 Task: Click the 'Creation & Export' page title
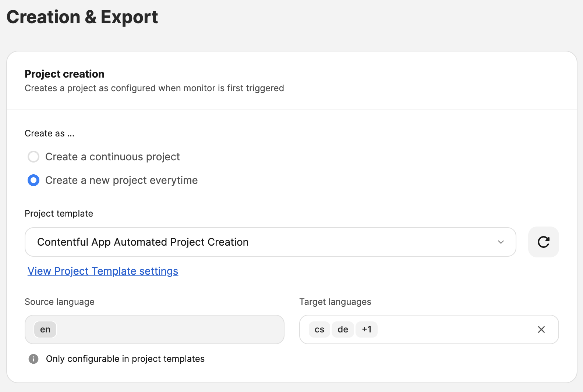coord(82,17)
